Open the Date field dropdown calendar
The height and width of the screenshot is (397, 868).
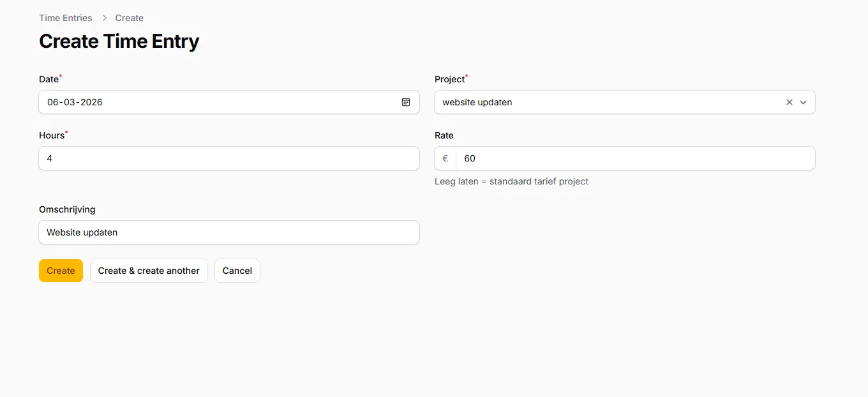click(406, 102)
